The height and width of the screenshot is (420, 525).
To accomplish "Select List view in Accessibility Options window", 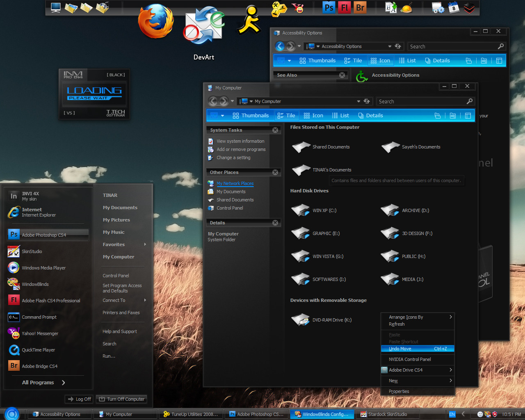I will tap(407, 61).
